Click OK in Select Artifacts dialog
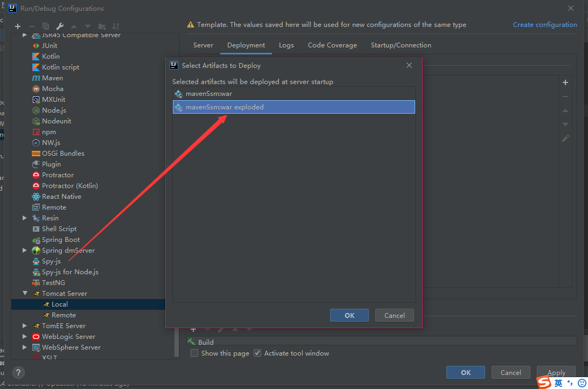 pos(349,316)
